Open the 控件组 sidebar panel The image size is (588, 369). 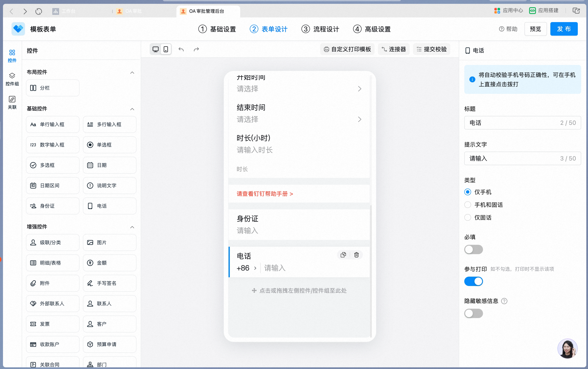pyautogui.click(x=12, y=79)
